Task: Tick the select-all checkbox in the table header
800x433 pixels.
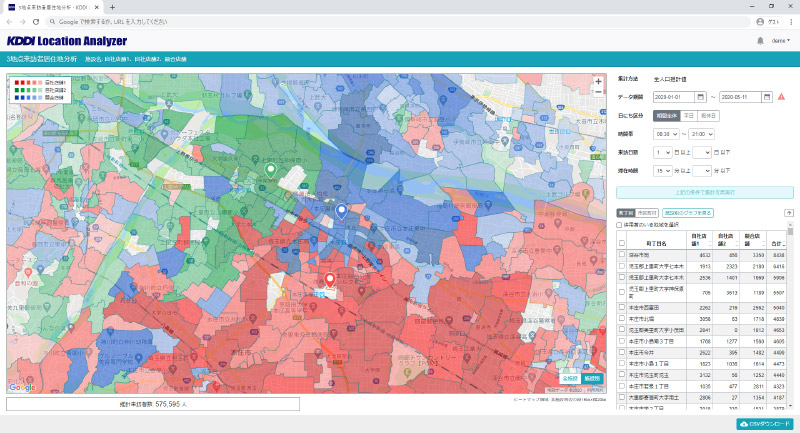Action: (621, 243)
